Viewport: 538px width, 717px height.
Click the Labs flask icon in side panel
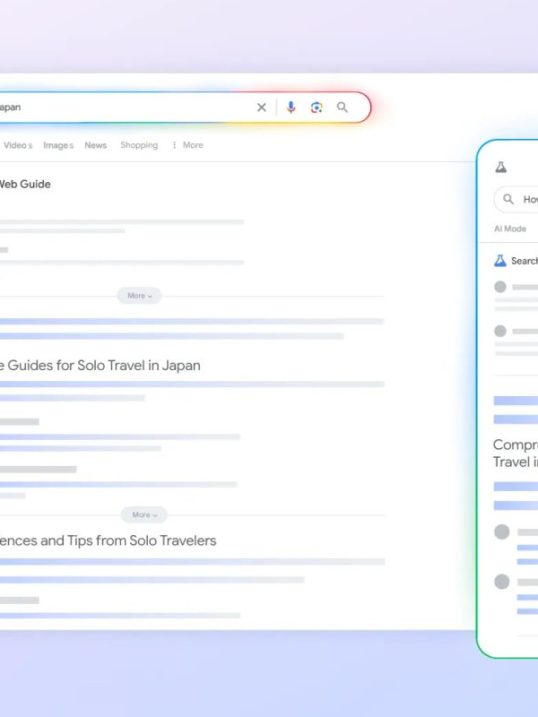[x=501, y=167]
